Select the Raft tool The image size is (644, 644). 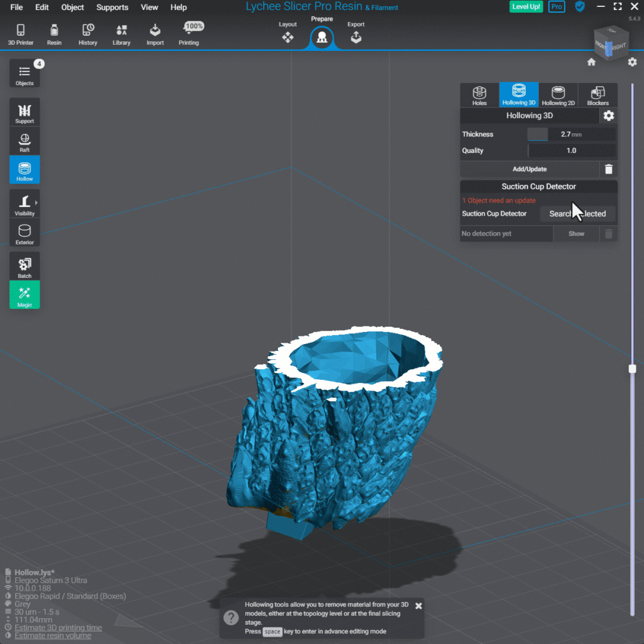coord(25,140)
